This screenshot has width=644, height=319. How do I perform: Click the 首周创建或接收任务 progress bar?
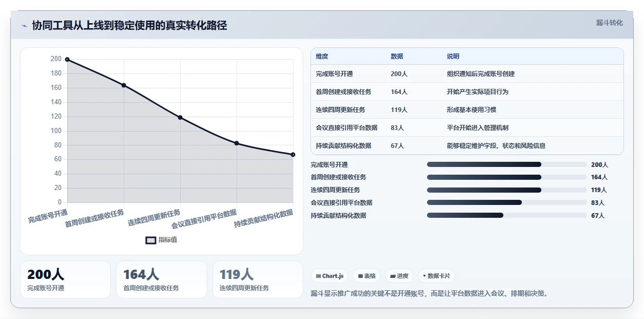tap(507, 177)
